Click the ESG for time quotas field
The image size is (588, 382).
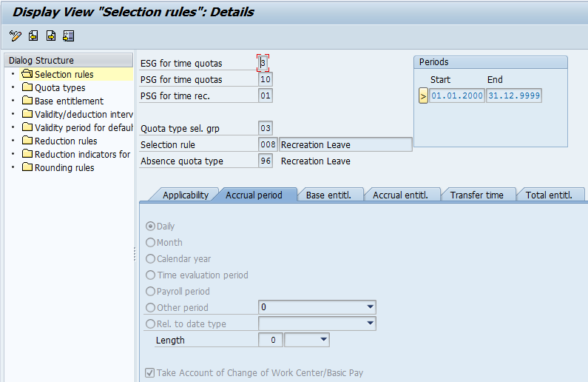pos(264,64)
